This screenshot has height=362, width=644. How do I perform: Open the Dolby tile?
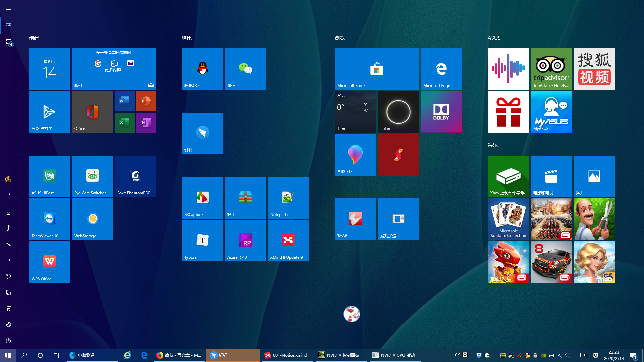441,112
